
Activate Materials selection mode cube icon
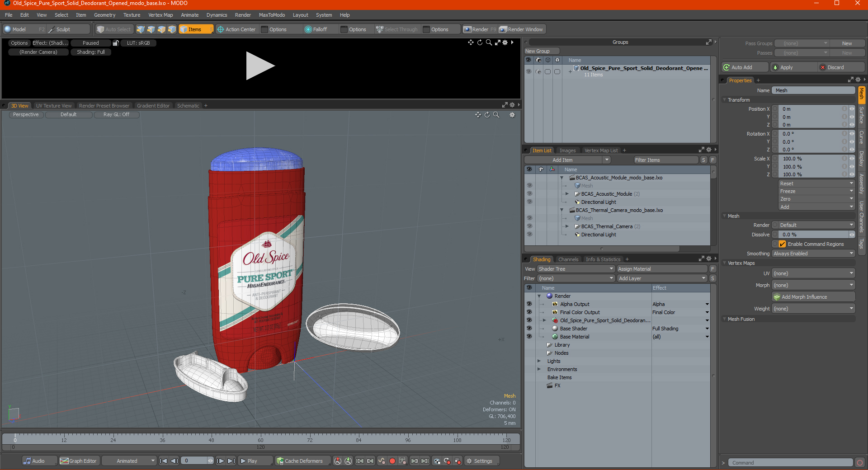(172, 29)
